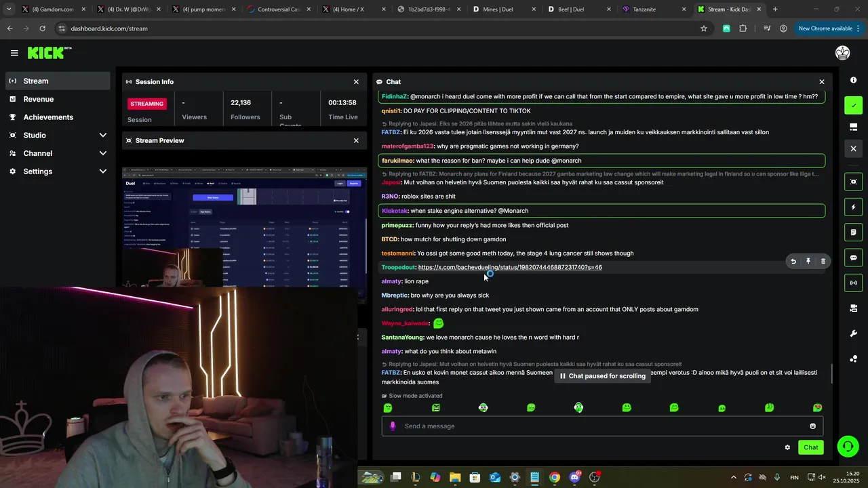Open Chrome's three-dot menu
The image size is (868, 488).
tap(859, 28)
